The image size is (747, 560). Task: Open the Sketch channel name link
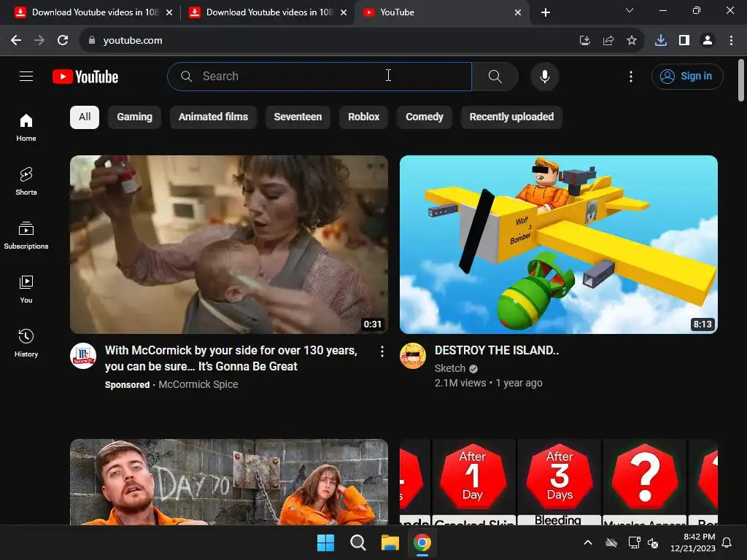coord(449,368)
